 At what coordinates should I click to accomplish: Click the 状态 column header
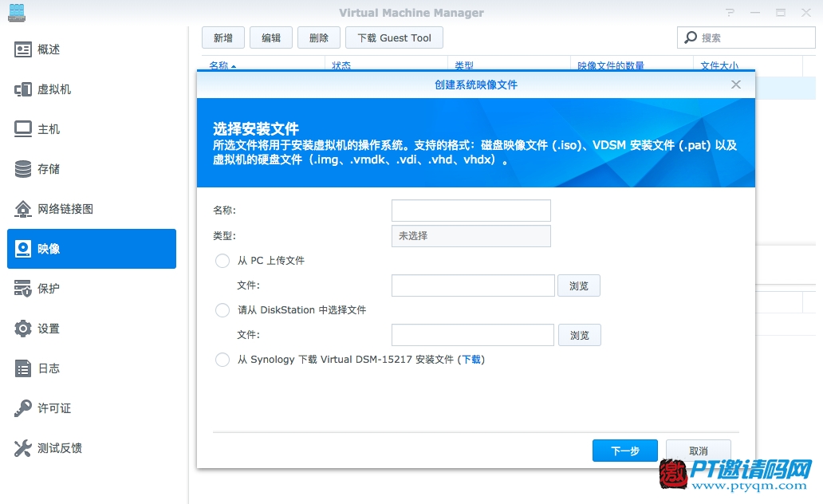341,65
